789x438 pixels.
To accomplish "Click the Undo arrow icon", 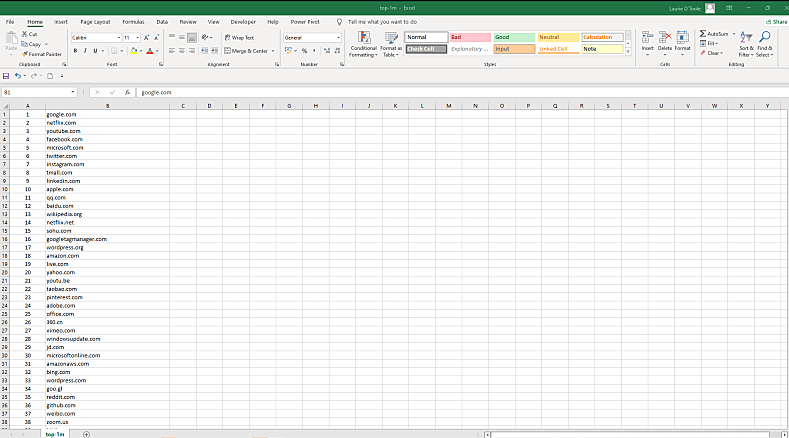I will 18,76.
